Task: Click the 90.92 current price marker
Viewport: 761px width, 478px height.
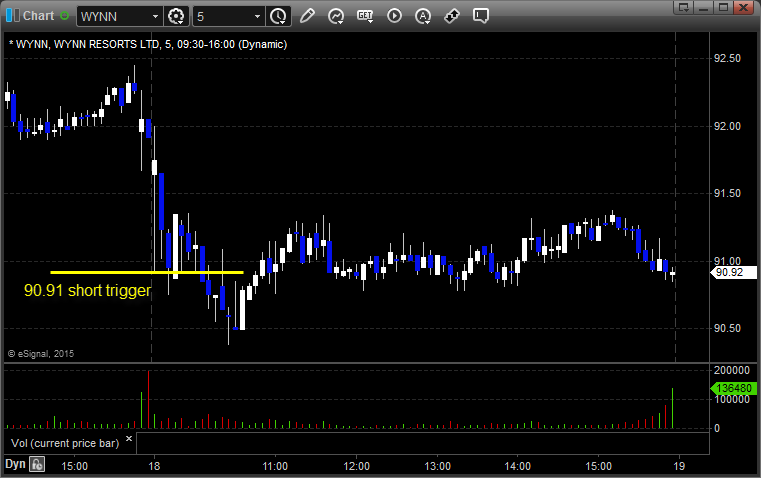Action: (733, 272)
